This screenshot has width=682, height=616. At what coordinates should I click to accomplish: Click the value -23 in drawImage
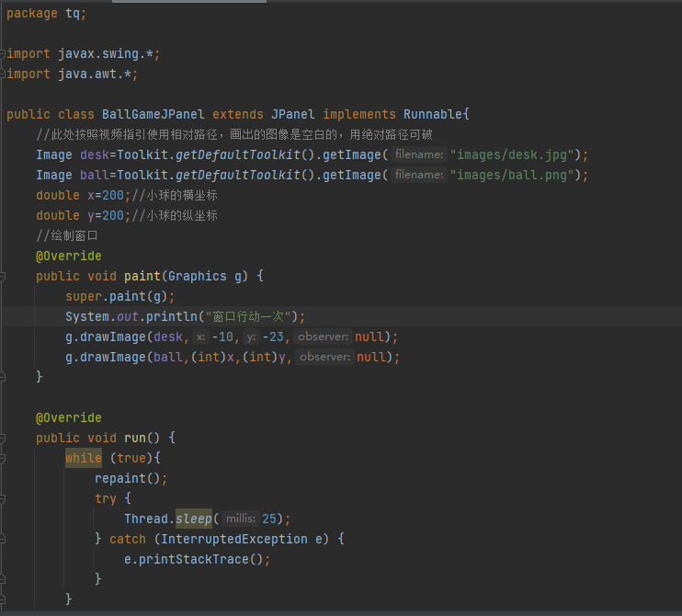point(273,337)
